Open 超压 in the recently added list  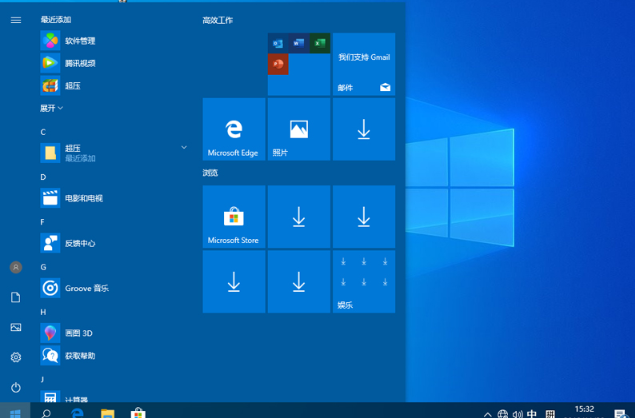(113, 85)
